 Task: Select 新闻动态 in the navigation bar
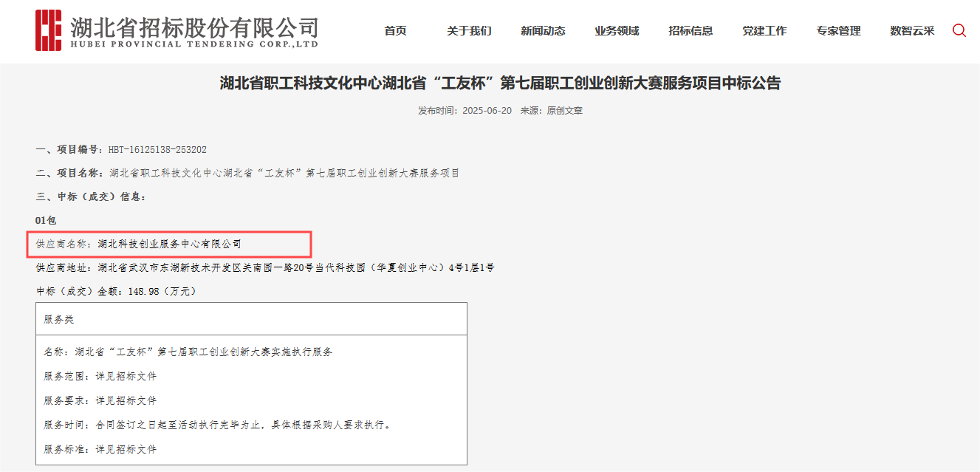[543, 31]
